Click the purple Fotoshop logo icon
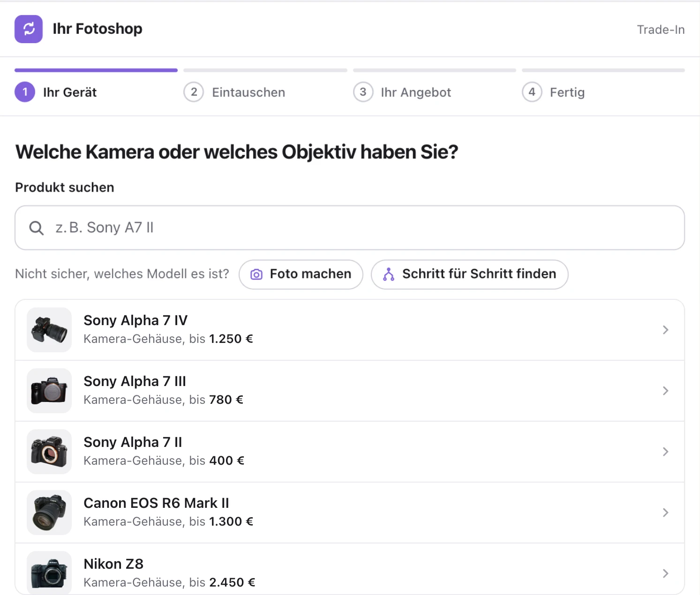The width and height of the screenshot is (700, 595). (x=29, y=29)
